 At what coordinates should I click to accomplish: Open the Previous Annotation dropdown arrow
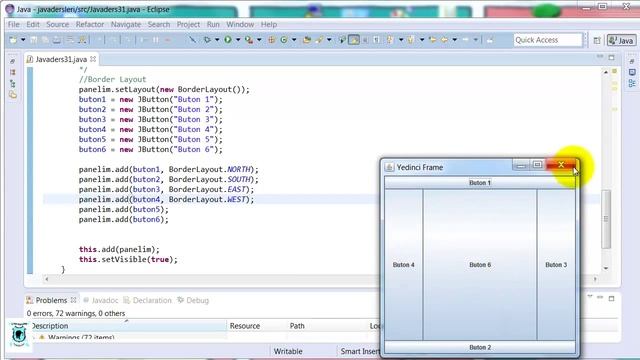click(x=422, y=40)
